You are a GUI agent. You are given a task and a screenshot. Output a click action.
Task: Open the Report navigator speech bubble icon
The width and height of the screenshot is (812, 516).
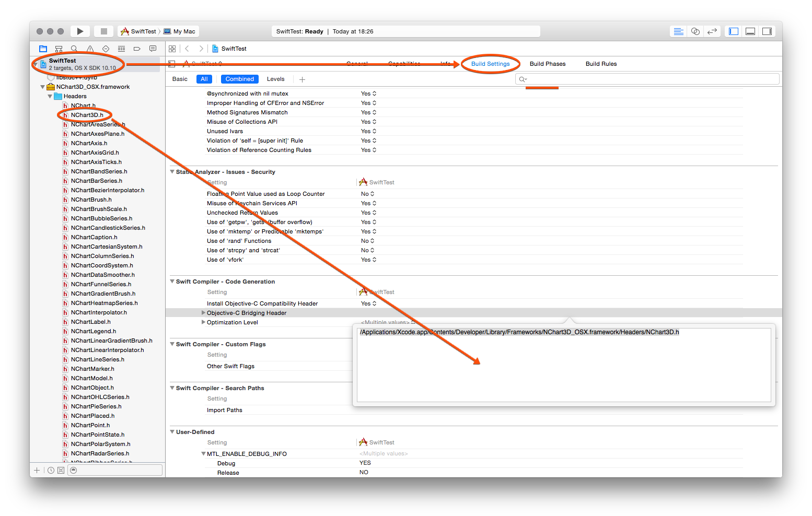153,49
